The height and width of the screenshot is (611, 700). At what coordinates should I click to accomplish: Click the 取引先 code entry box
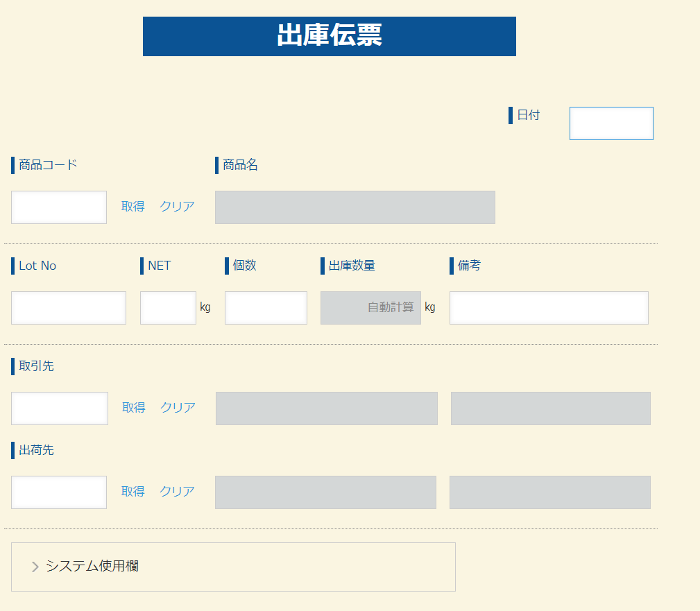pos(59,408)
